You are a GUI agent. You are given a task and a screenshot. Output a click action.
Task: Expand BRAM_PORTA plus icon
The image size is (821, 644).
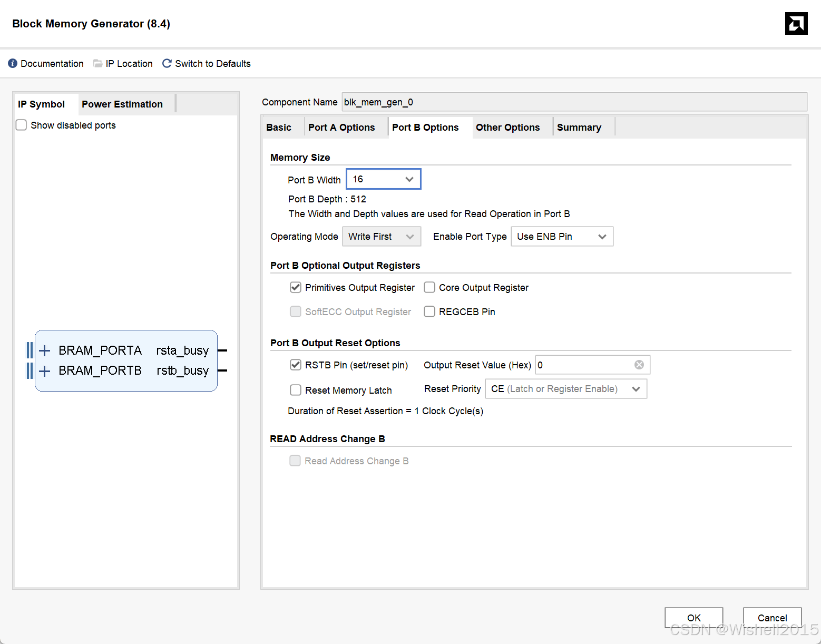point(45,350)
